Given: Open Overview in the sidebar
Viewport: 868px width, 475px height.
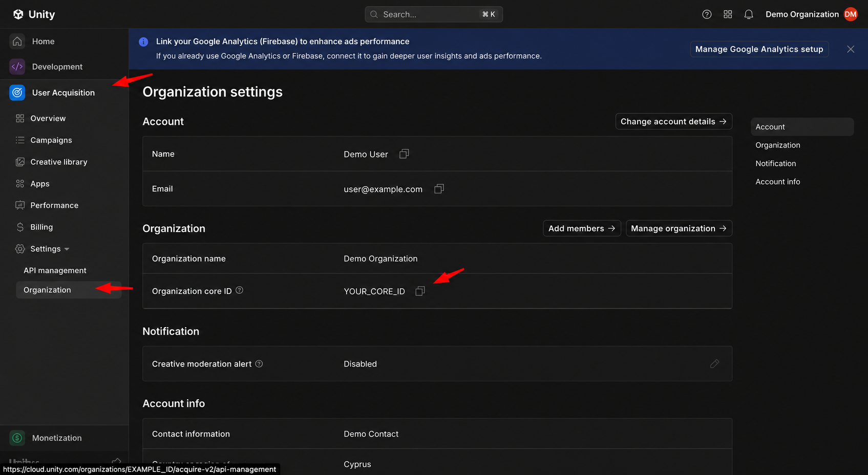Looking at the screenshot, I should click(48, 118).
